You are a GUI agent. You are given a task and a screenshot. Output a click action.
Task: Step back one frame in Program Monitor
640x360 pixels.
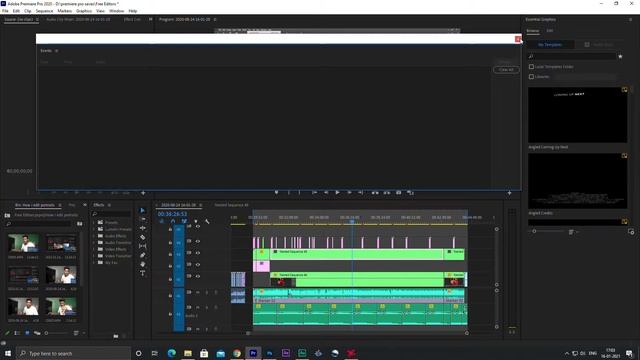(326, 193)
